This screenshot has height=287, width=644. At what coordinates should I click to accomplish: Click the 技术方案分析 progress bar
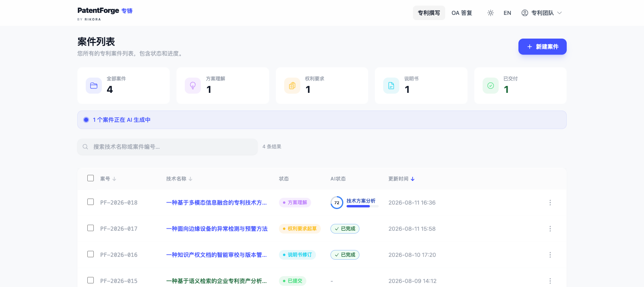coord(363,206)
